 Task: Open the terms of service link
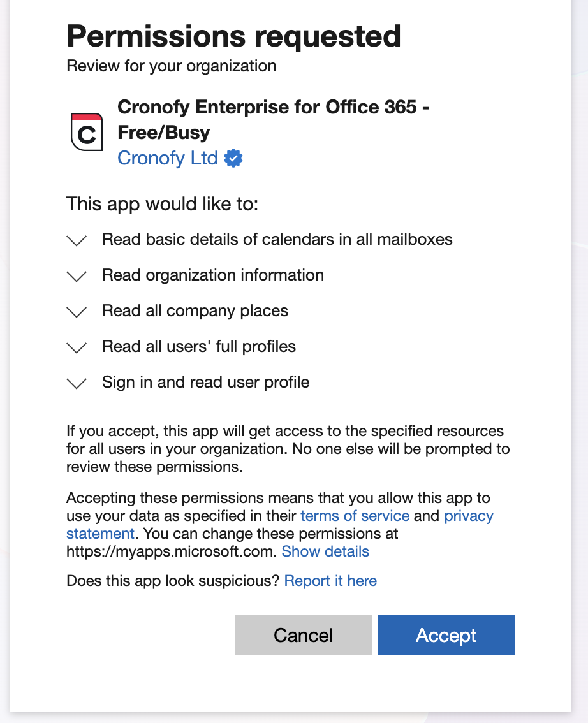tap(355, 516)
